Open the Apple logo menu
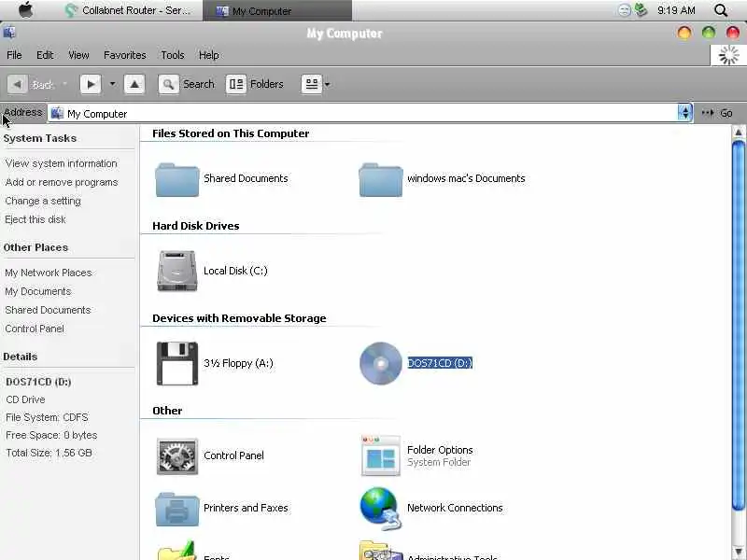The height and width of the screenshot is (560, 747). (x=26, y=10)
